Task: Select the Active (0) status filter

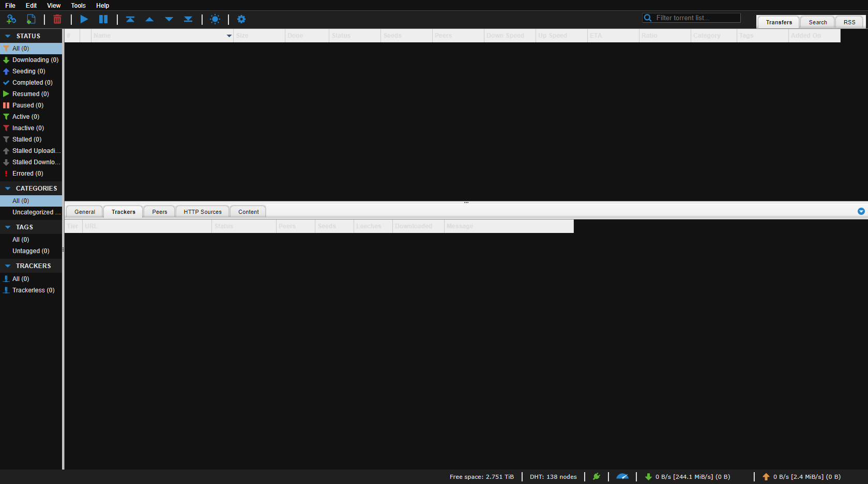Action: [31, 117]
